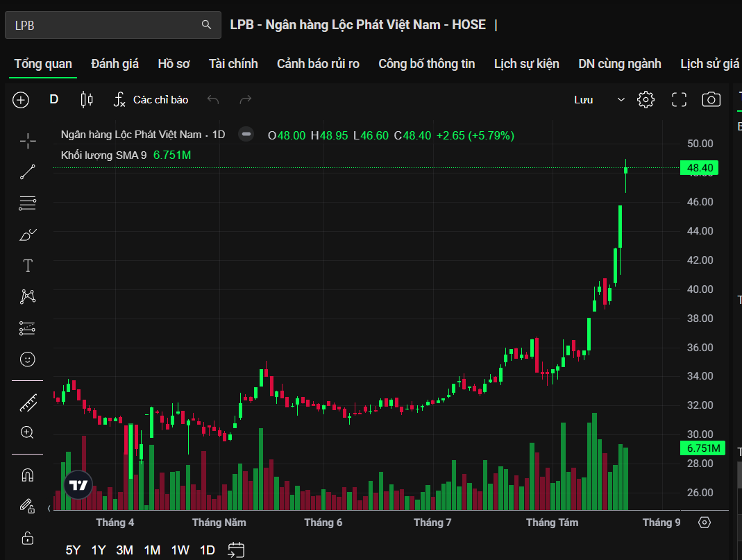Select the brush drawing tool
This screenshot has width=742, height=560.
[28, 235]
